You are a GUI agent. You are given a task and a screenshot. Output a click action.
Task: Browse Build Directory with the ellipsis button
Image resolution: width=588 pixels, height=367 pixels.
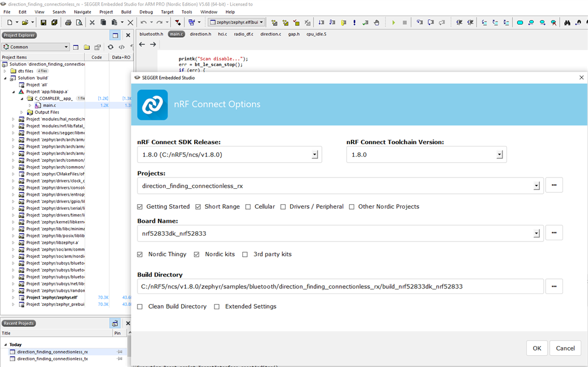point(554,286)
